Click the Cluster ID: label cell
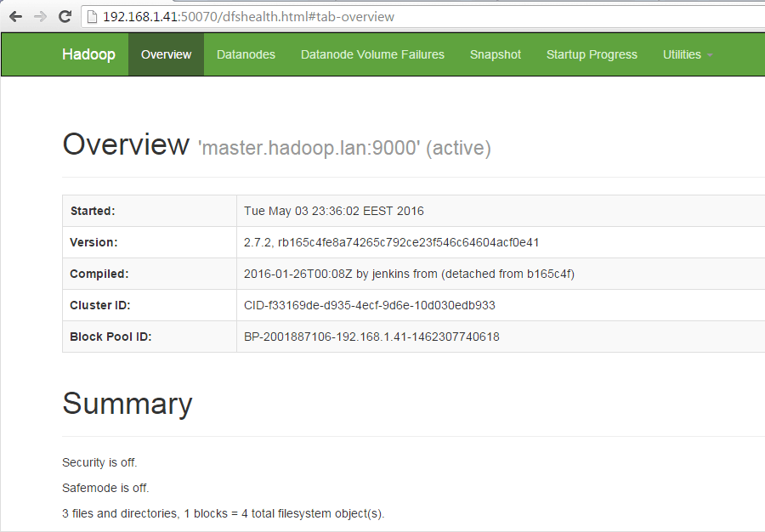Image resolution: width=765 pixels, height=532 pixels. 150,305
